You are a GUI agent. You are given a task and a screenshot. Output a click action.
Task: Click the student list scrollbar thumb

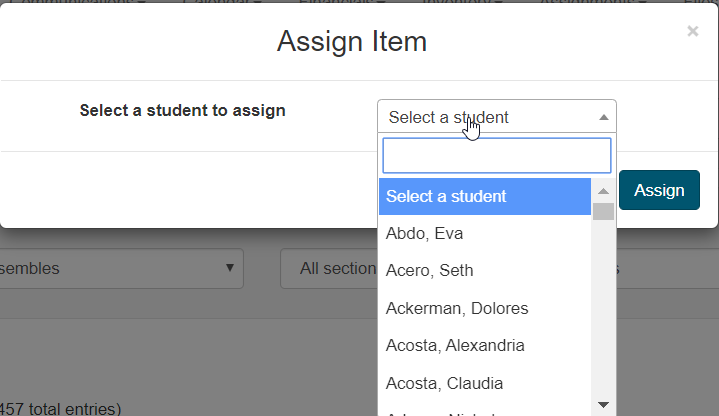point(603,210)
